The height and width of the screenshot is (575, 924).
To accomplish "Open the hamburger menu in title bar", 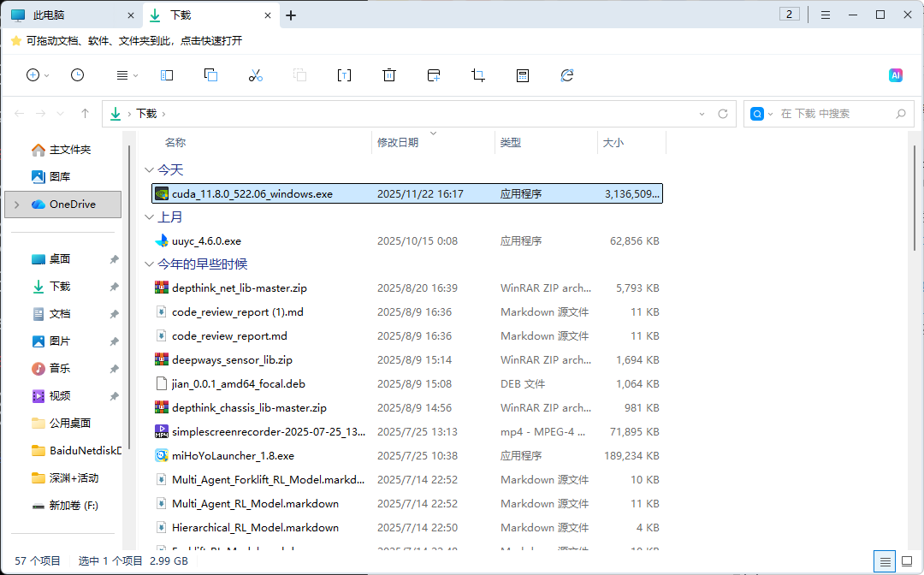I will [826, 15].
